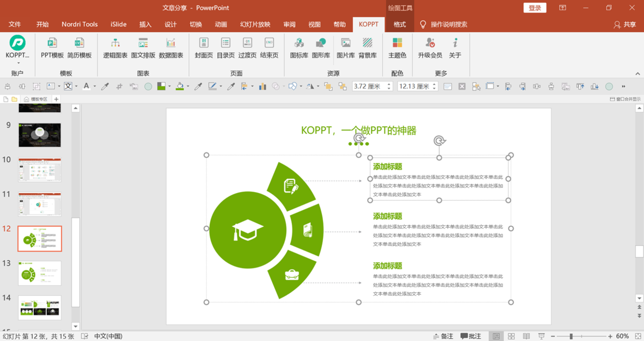Screen dimensions: 644x341
Task: Click the shape fill paint bucket
Action: point(180,86)
